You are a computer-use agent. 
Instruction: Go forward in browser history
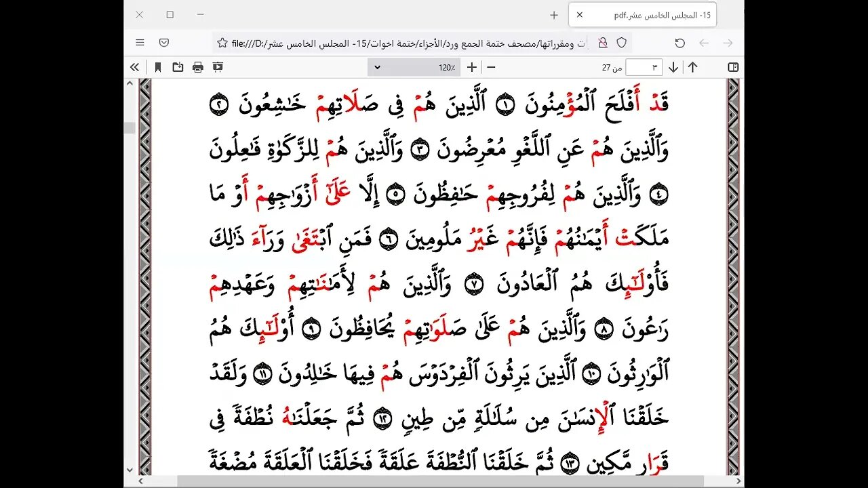click(x=728, y=43)
